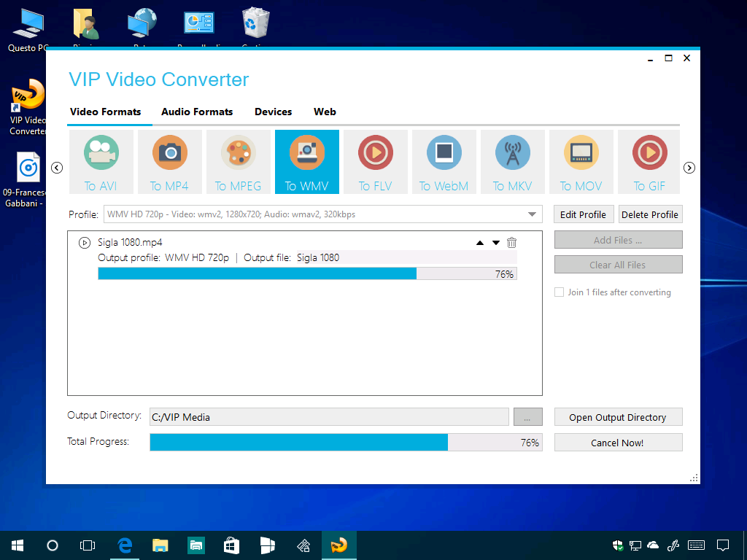Click Open Output Directory button

(619, 417)
